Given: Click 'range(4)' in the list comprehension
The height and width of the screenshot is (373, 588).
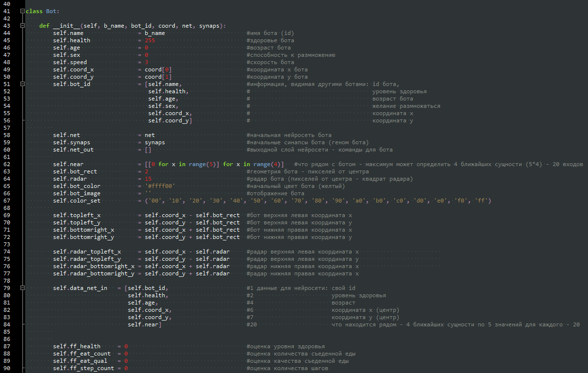Looking at the screenshot, I should [x=267, y=164].
